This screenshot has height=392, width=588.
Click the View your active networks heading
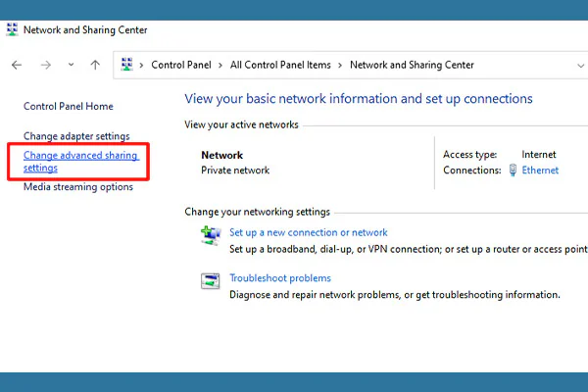click(x=241, y=124)
